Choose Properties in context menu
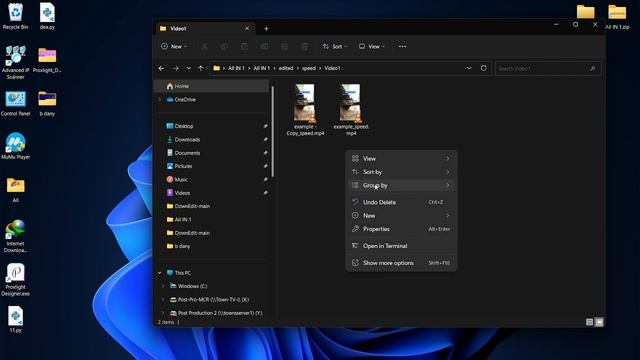640x360 pixels. (401, 229)
